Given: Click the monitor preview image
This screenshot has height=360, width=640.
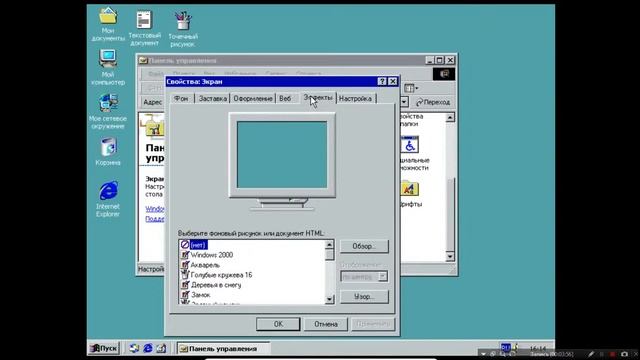Looking at the screenshot, I should pos(282,161).
